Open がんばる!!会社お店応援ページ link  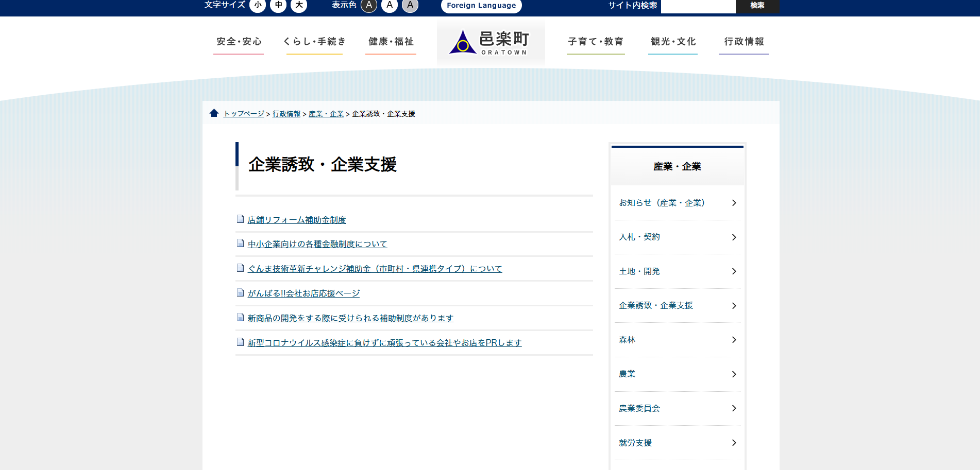click(x=304, y=293)
